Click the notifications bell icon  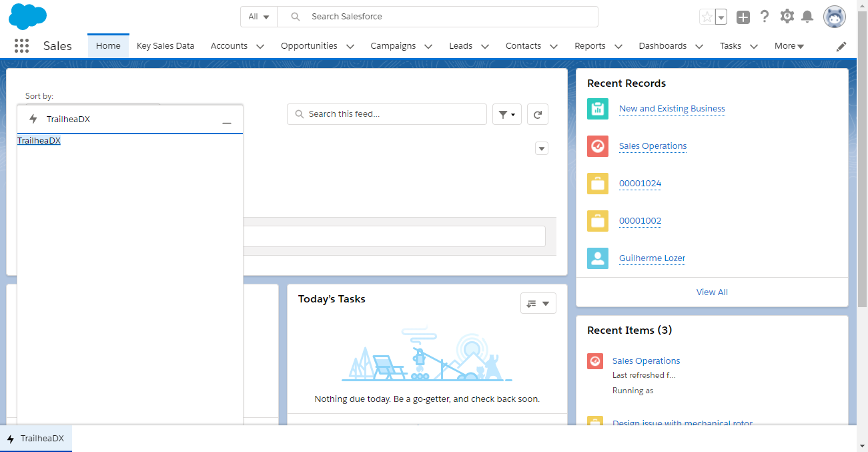click(807, 17)
